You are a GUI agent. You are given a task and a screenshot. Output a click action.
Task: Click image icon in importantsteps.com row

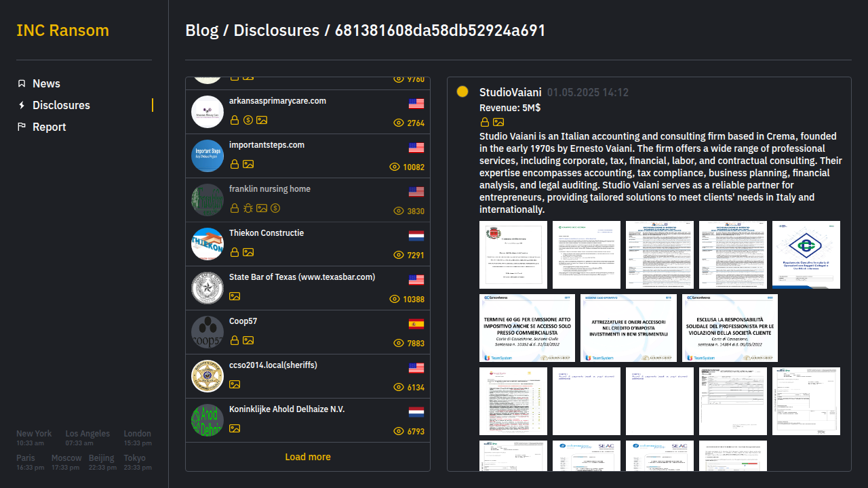pyautogui.click(x=248, y=164)
